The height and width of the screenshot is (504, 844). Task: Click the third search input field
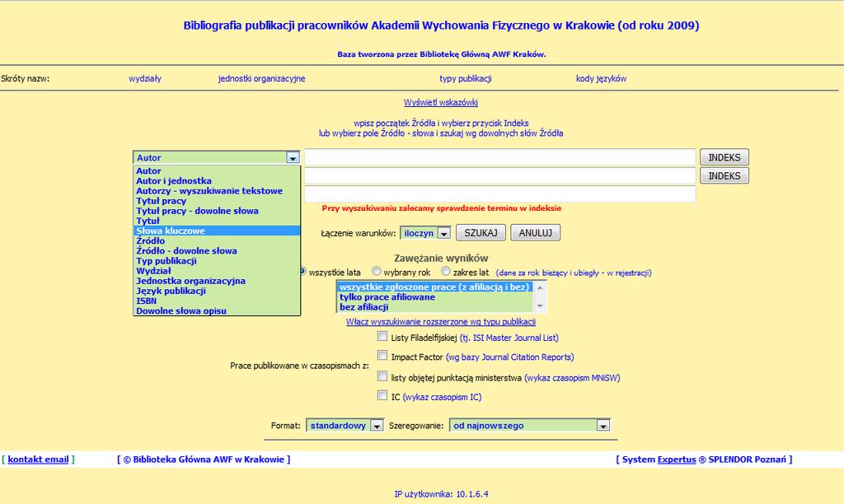[500, 194]
